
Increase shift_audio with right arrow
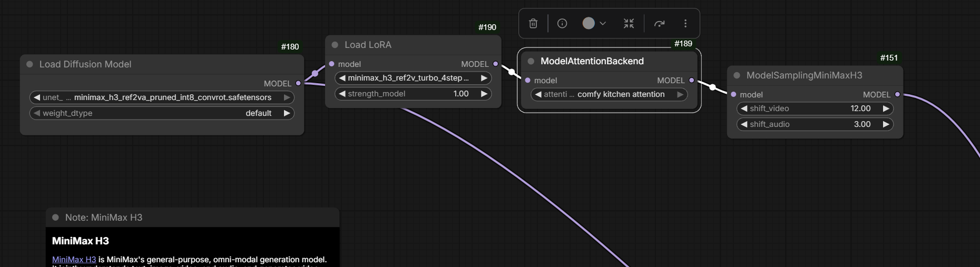(886, 124)
